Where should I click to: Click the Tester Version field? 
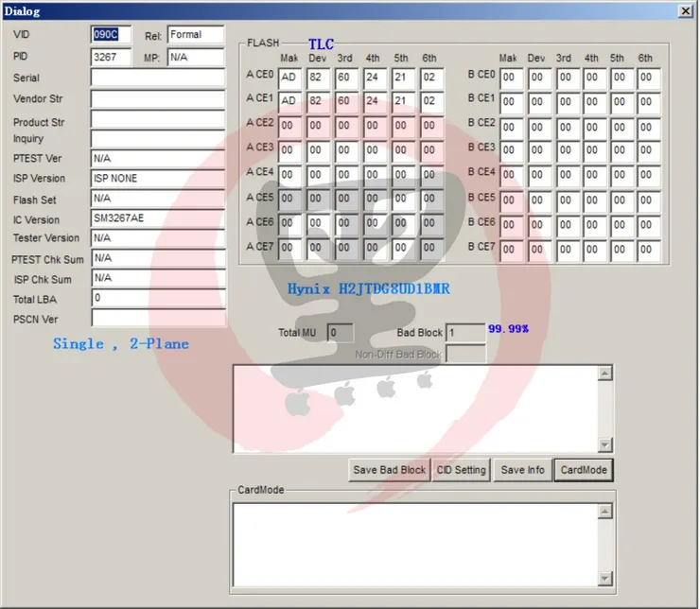[158, 237]
